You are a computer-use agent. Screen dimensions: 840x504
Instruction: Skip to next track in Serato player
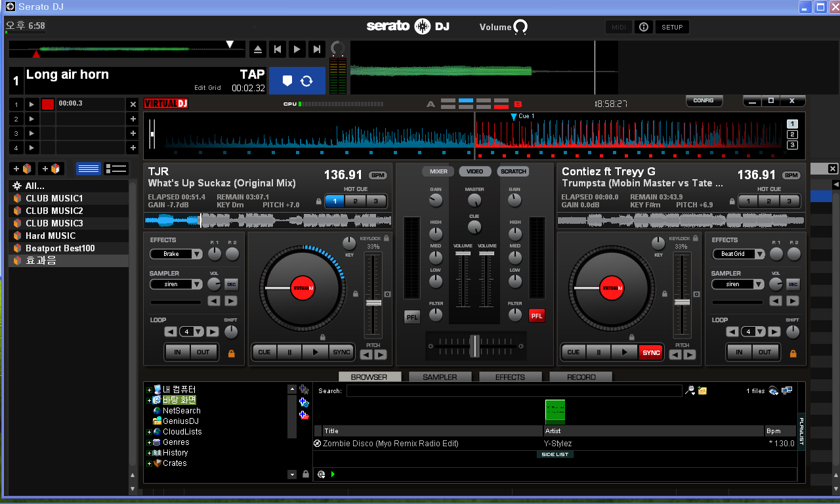[317, 49]
